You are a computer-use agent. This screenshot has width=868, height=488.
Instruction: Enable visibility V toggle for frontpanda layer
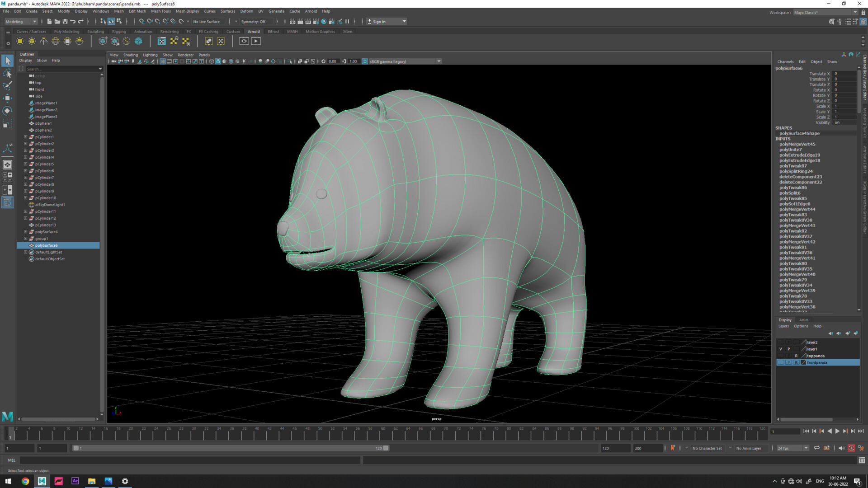point(781,362)
